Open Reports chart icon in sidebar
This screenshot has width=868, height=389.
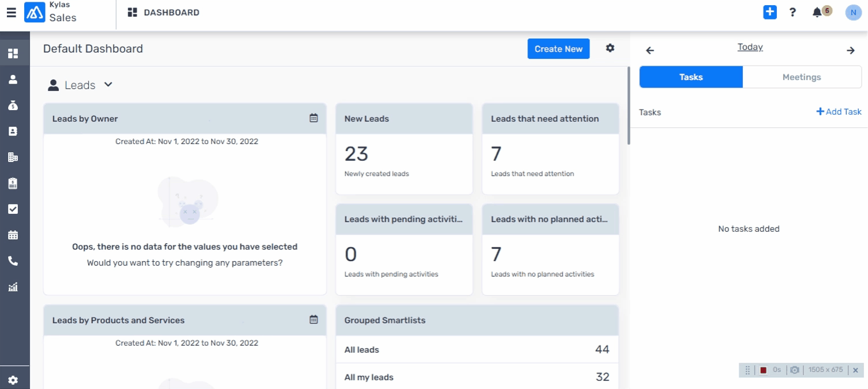point(13,287)
